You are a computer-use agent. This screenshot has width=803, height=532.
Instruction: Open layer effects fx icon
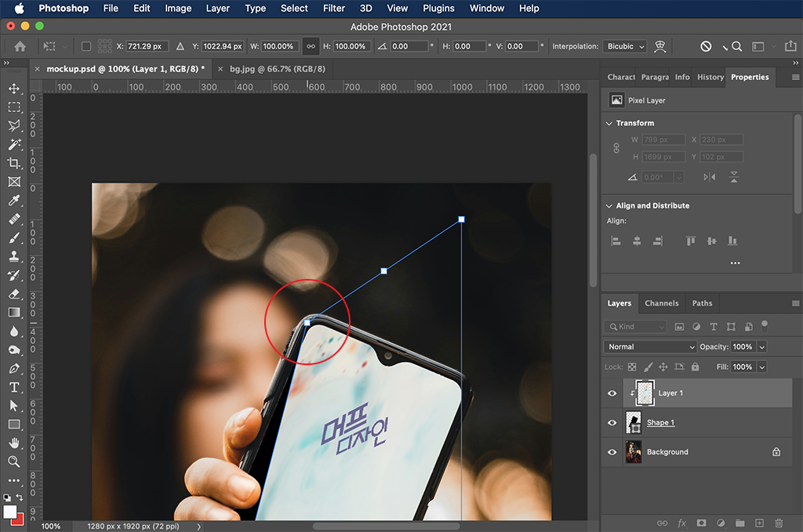[681, 523]
